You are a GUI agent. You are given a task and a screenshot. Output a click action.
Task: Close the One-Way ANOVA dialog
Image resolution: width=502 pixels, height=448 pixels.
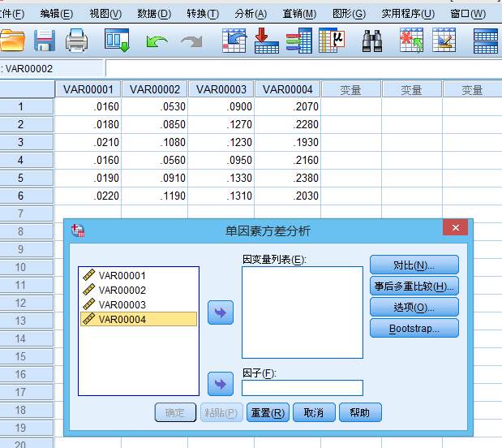(x=455, y=227)
